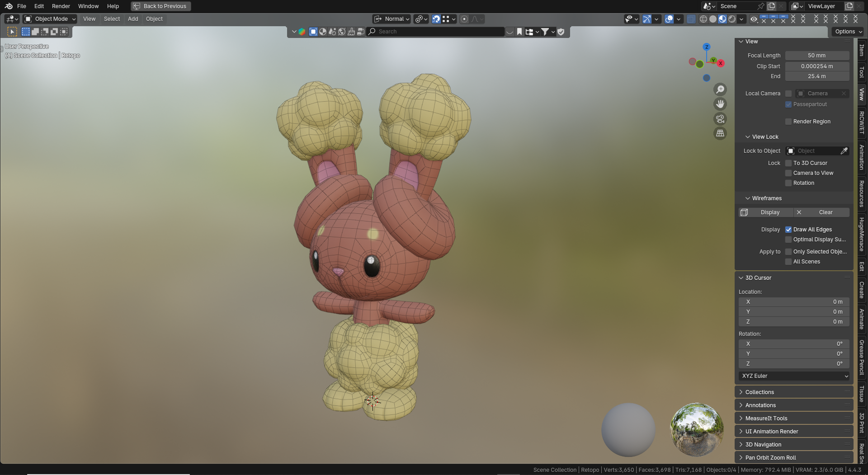
Task: Enable Lock To 3D Cursor checkbox
Action: 788,163
